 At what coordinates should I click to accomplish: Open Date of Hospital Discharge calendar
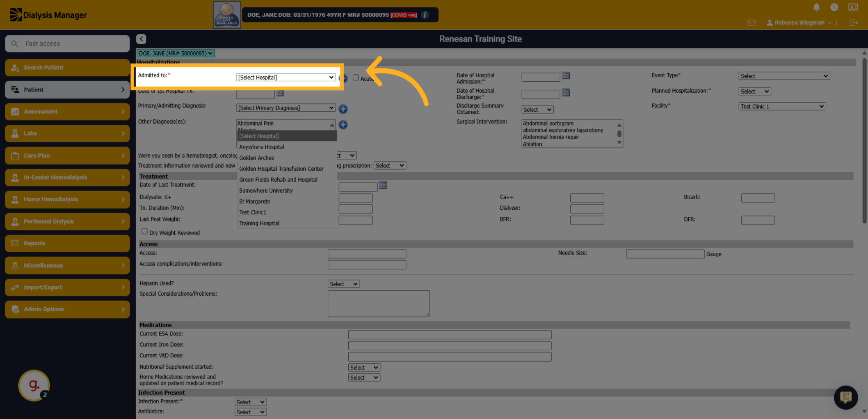pyautogui.click(x=566, y=93)
